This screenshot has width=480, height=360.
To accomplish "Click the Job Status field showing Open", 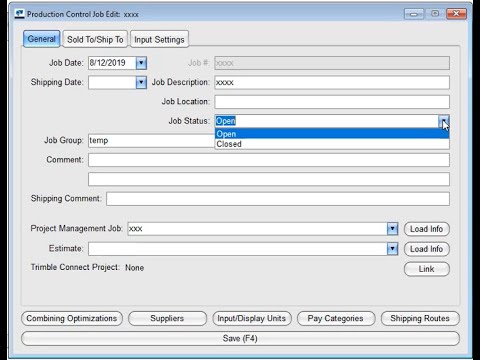I will tap(327, 121).
